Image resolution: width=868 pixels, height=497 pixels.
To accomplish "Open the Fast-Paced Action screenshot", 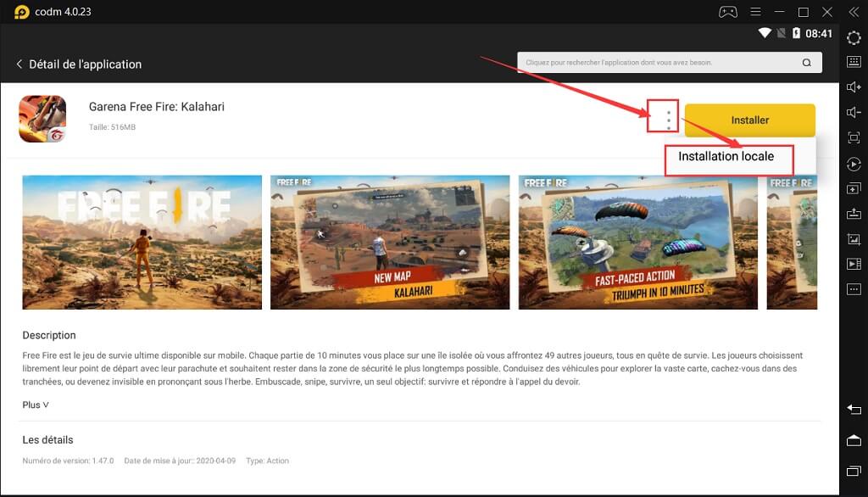I will coord(637,242).
